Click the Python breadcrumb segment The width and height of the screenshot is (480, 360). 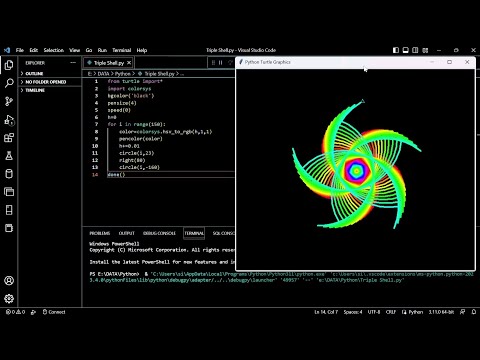click(123, 74)
